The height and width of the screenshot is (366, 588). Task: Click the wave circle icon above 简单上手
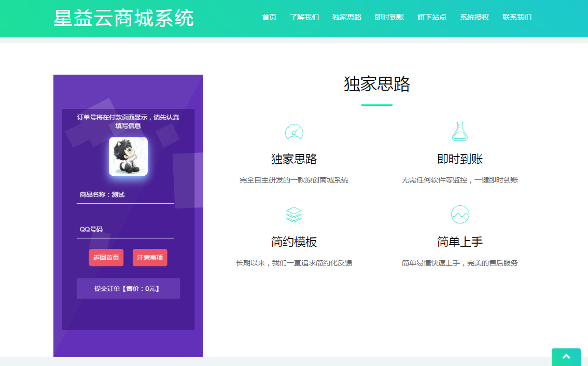(459, 213)
